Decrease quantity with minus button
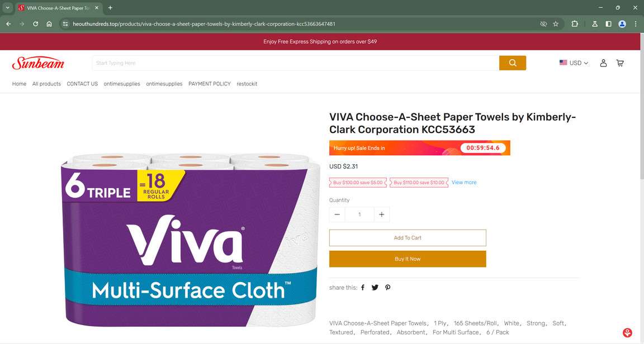 [x=337, y=214]
